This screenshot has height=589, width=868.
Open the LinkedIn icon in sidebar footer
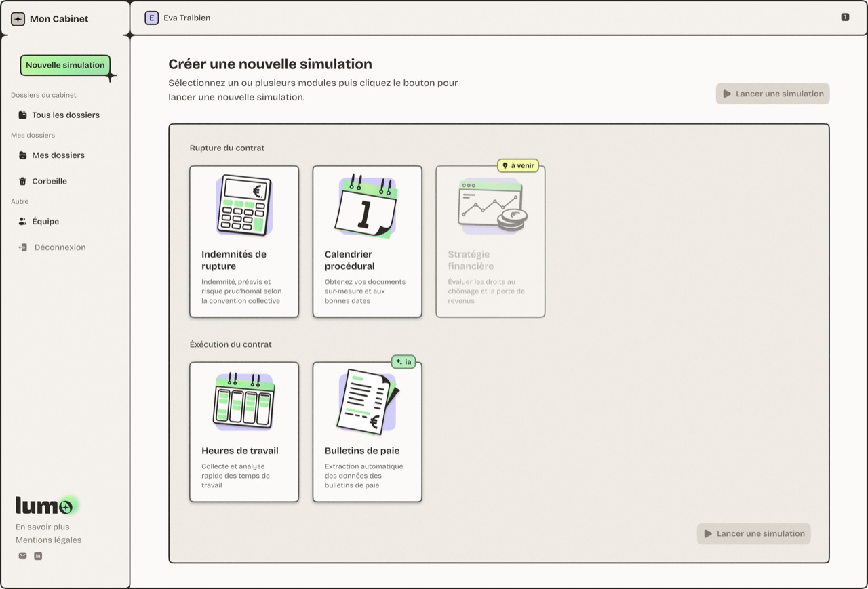(38, 556)
